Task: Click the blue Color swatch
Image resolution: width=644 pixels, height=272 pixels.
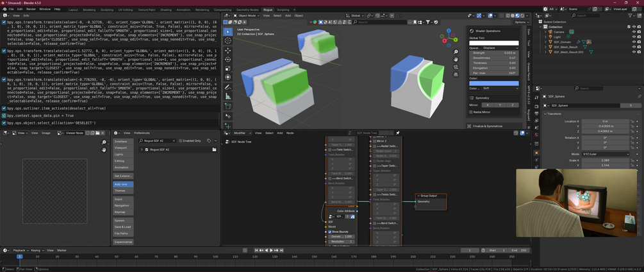Action: coord(494,83)
